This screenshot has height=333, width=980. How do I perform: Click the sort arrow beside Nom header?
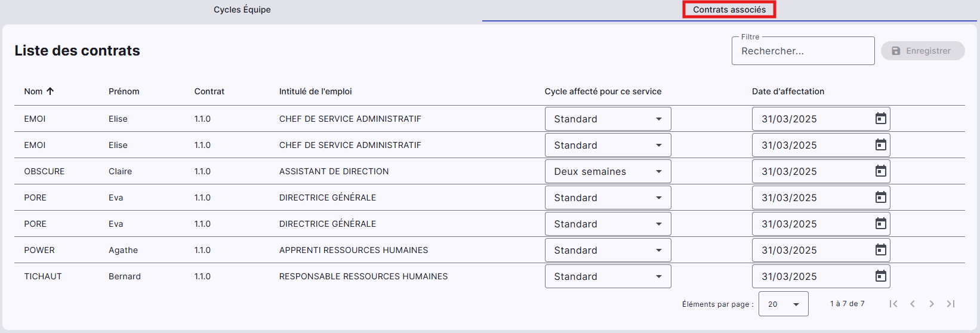(50, 91)
